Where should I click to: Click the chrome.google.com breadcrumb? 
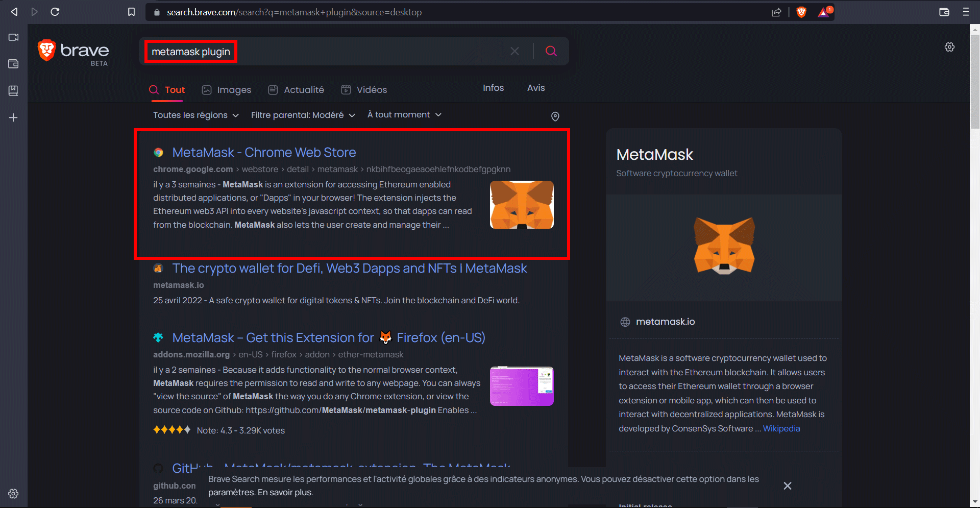tap(193, 169)
